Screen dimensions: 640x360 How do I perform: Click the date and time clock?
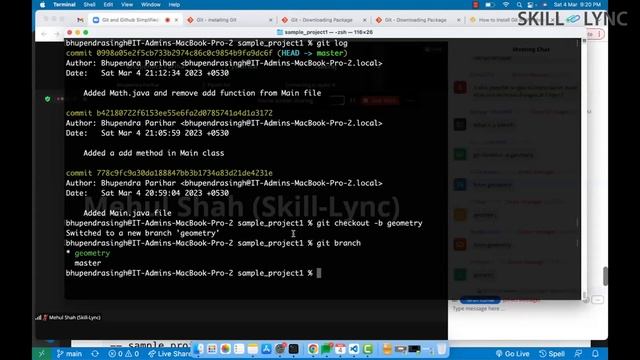[577, 4]
